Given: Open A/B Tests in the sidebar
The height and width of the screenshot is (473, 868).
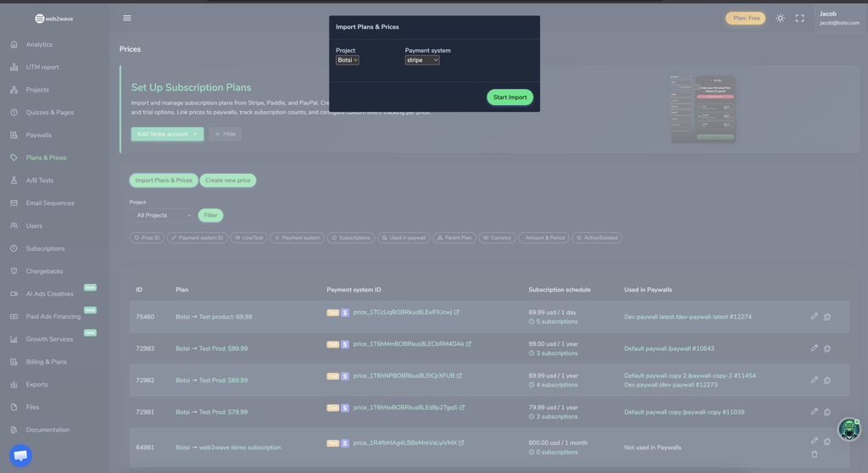Looking at the screenshot, I should coord(39,180).
